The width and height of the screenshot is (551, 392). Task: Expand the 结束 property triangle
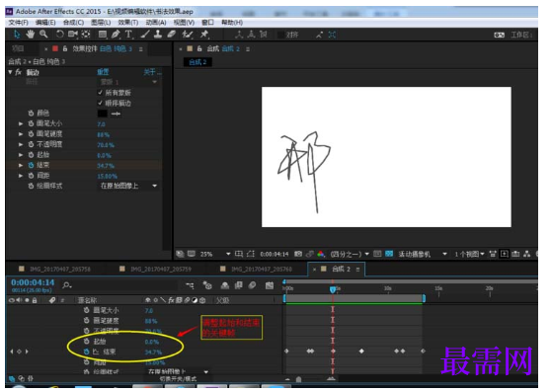21,165
